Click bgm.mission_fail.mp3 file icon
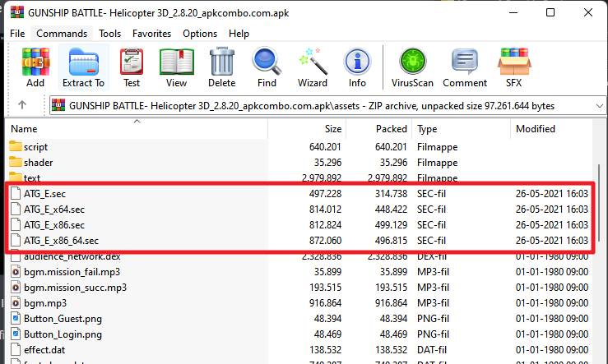The height and width of the screenshot is (364, 608). click(x=16, y=272)
